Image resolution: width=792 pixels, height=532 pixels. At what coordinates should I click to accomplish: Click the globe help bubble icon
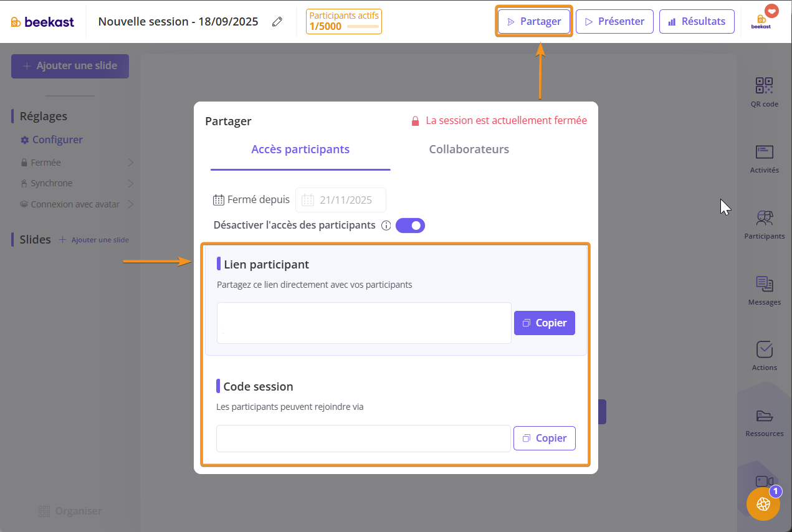tap(763, 504)
